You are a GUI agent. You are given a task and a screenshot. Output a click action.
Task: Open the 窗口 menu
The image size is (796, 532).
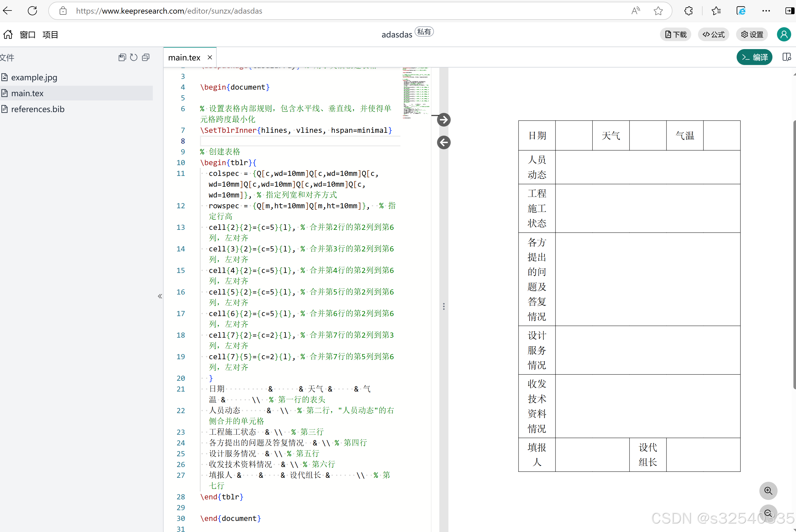point(28,35)
